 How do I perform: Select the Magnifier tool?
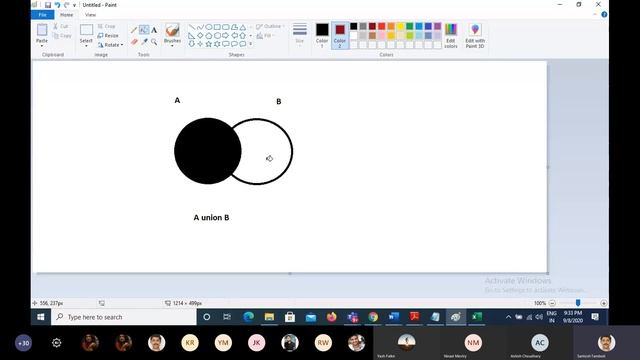(154, 42)
